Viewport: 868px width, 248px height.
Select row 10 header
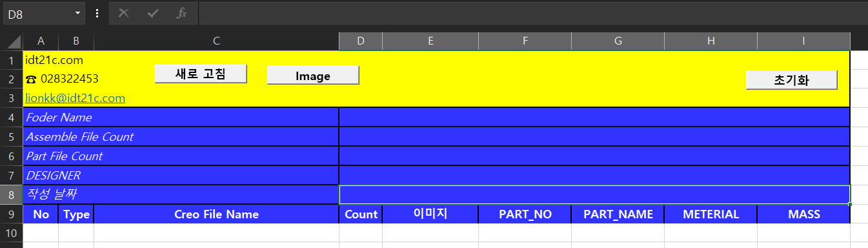point(12,232)
